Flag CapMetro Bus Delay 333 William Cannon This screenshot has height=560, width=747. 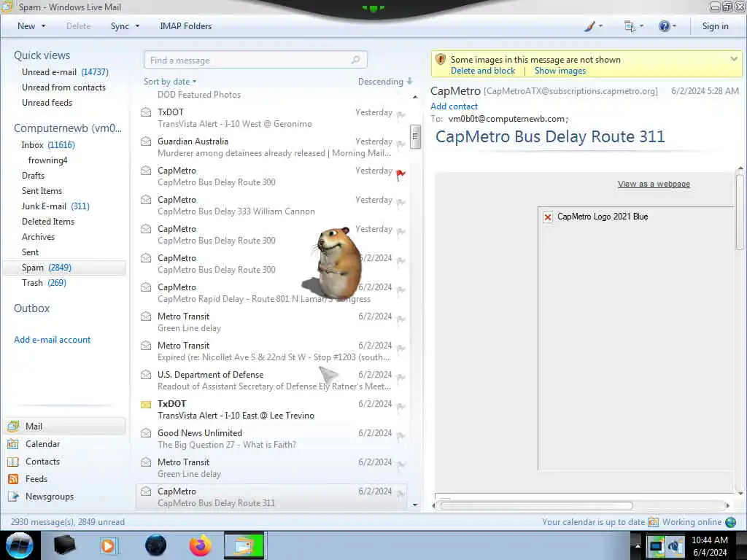401,203
